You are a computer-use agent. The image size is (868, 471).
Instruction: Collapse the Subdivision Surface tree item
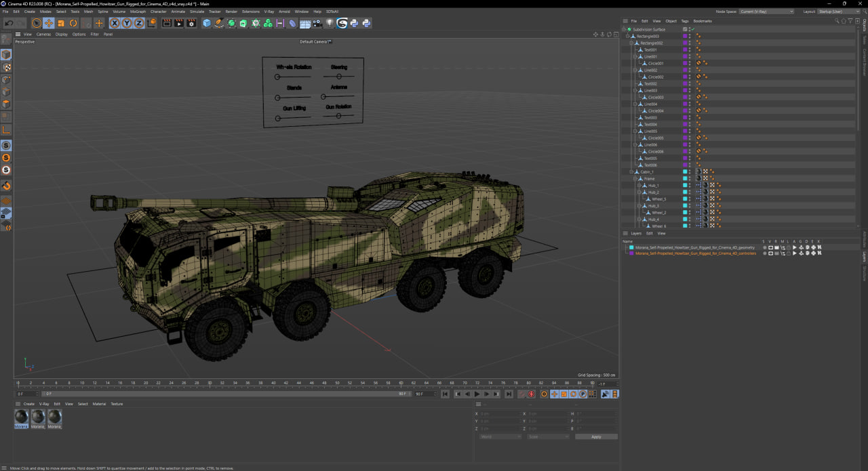tap(625, 29)
